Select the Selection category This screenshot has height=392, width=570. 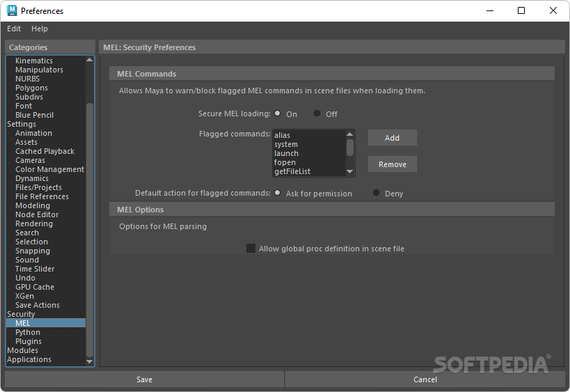pos(46,242)
